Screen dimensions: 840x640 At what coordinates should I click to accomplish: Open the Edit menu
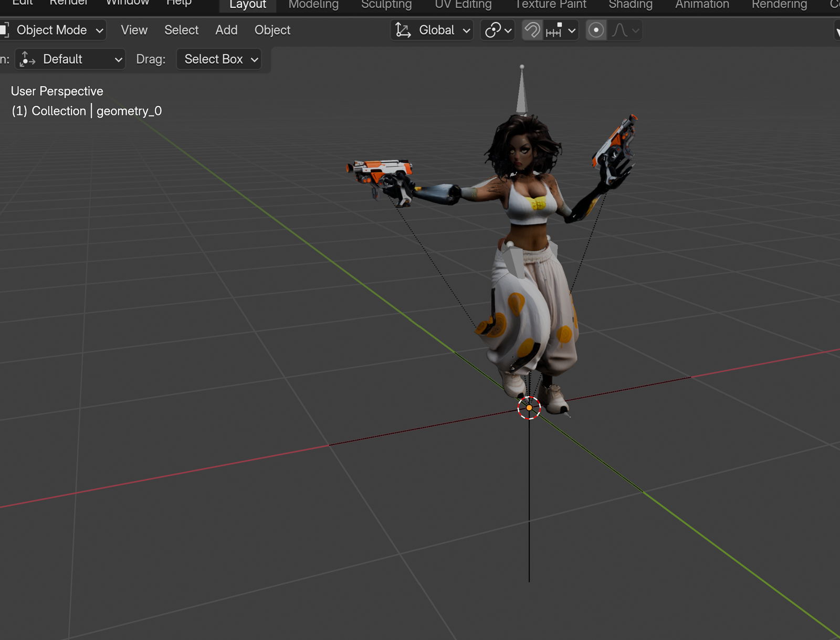click(23, 3)
